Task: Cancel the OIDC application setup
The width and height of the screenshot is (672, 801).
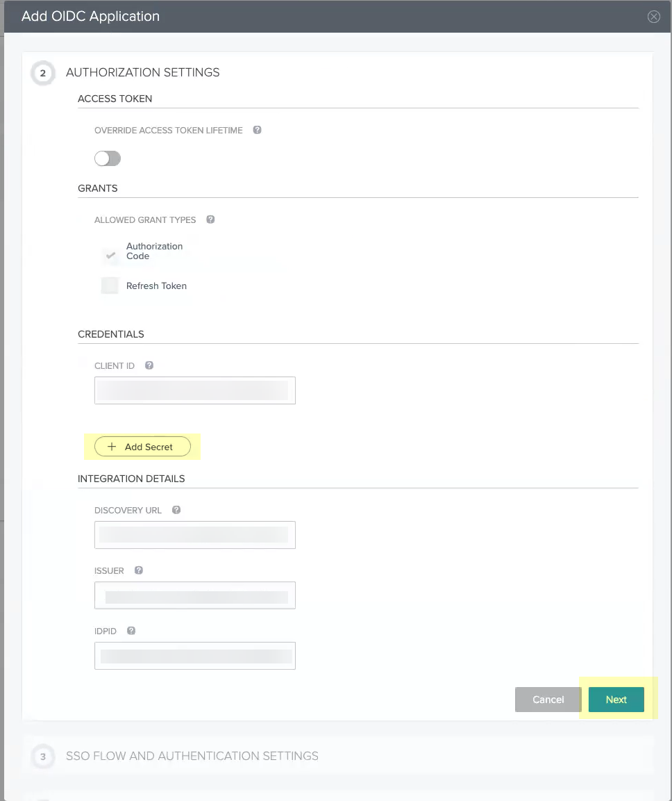Action: 548,700
